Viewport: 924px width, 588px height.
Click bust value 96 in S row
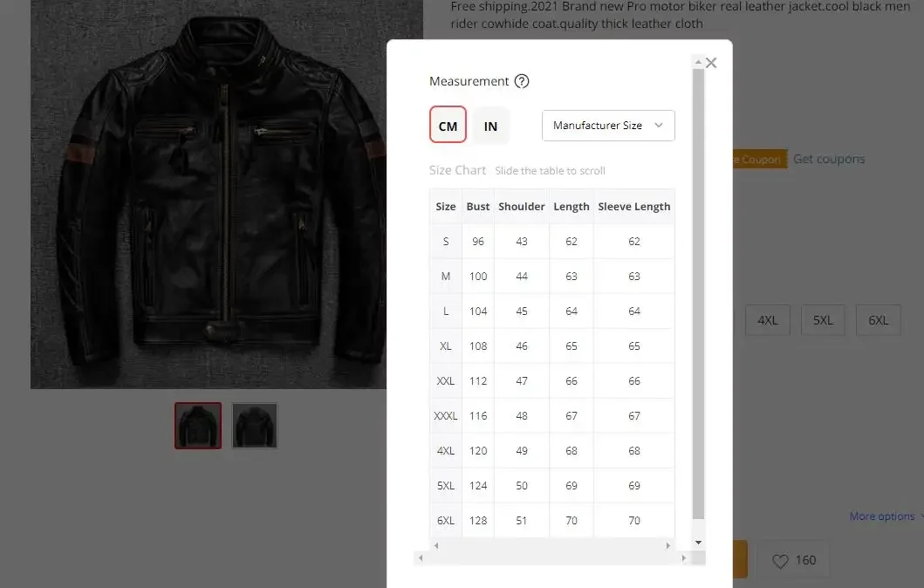coord(478,242)
